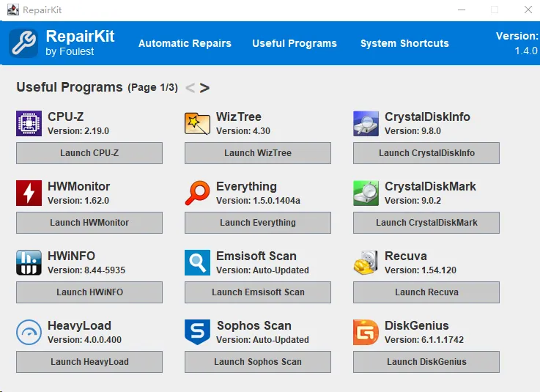Click "Version: Auto-Updated" under Emsisoft Scan
This screenshot has height=392, width=540.
[x=262, y=270]
